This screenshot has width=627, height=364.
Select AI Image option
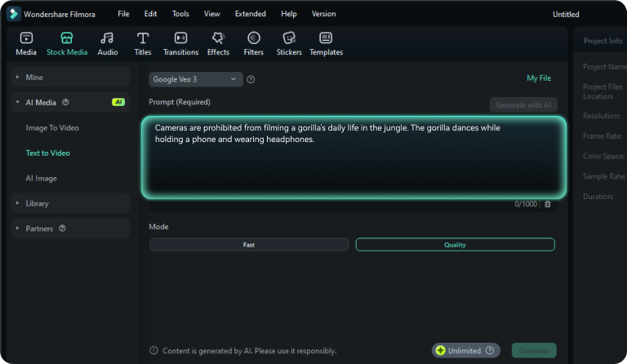[41, 178]
